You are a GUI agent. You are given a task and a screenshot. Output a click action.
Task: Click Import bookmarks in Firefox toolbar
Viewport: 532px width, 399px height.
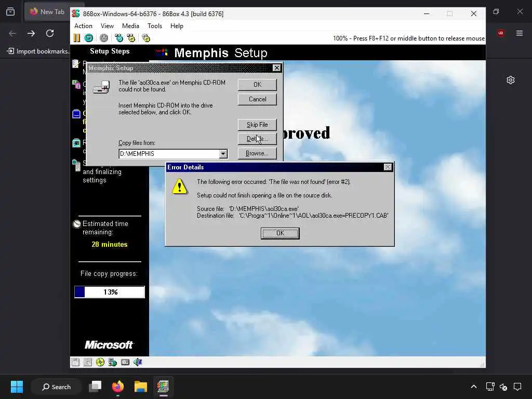pos(38,51)
